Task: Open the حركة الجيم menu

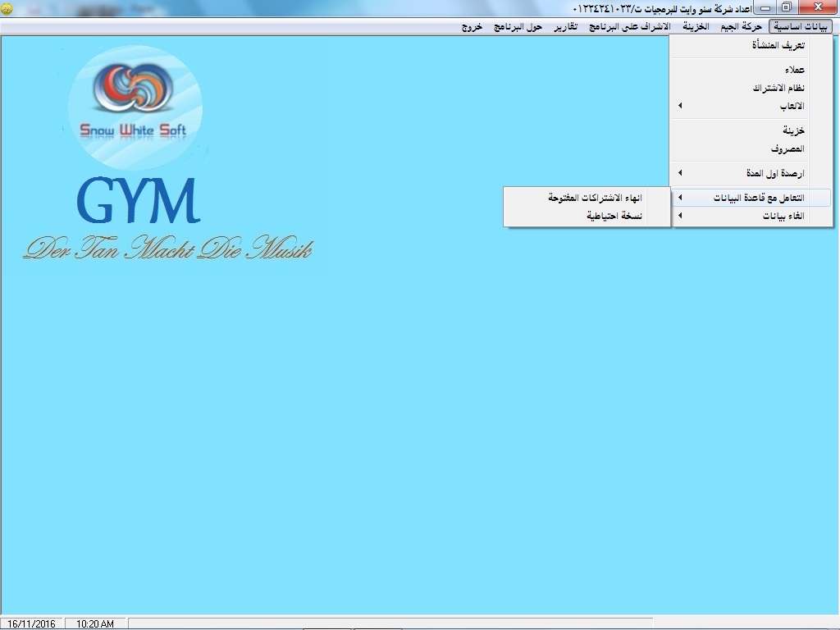Action: pos(741,26)
